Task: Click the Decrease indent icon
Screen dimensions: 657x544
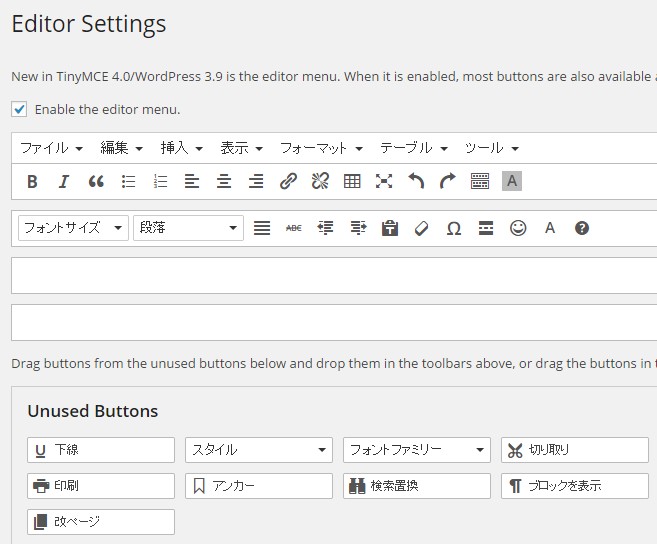Action: coord(326,228)
